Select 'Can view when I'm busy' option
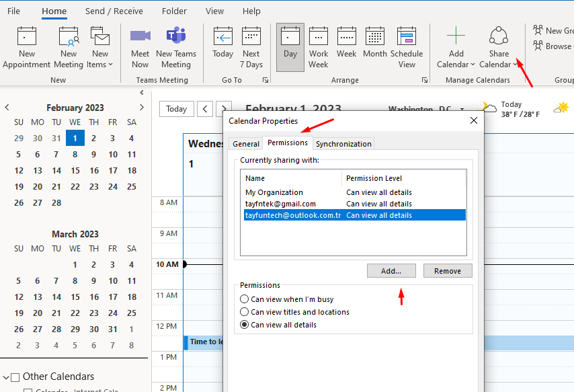Screen dimensions: 574x392 tap(245, 299)
